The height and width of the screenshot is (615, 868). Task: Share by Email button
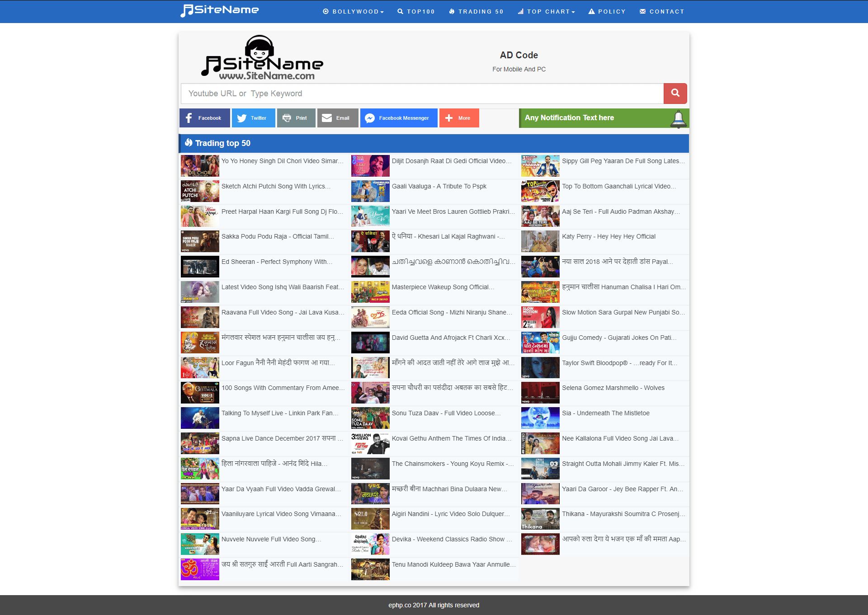pyautogui.click(x=337, y=118)
